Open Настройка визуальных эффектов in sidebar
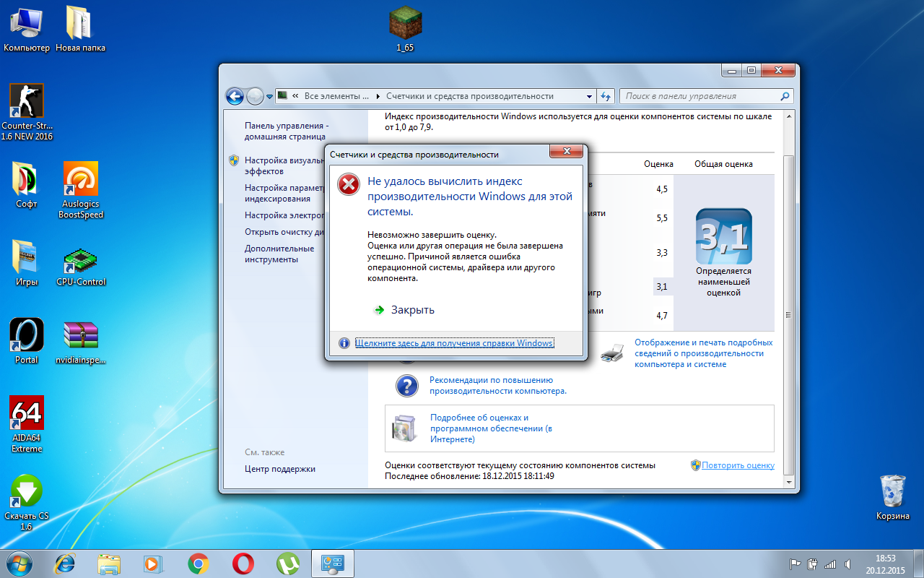 (x=283, y=165)
